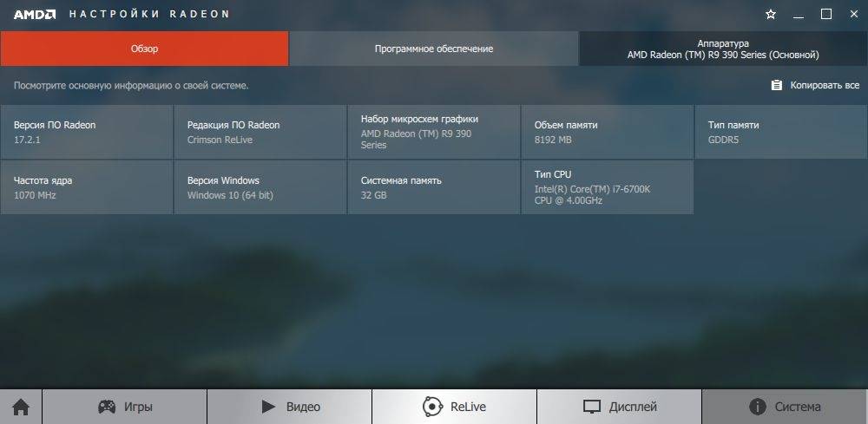Select the Редакция ПО Radeon Crimson ReLive tile
The image size is (868, 424).
tap(260, 132)
